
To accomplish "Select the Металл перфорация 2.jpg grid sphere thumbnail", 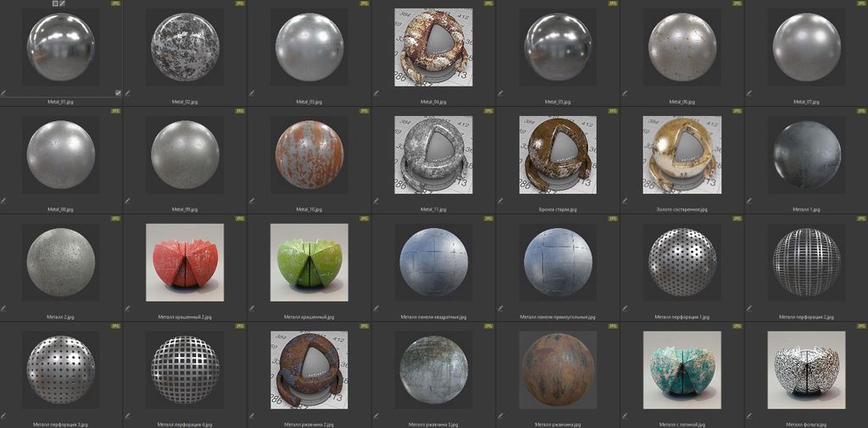I will 805,262.
